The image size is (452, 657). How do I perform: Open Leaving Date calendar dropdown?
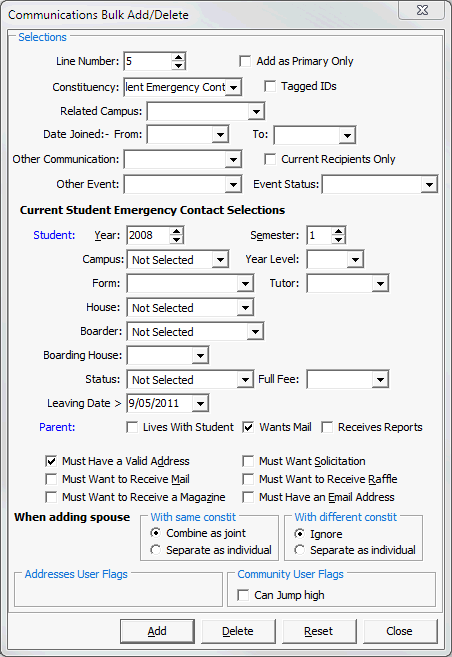click(200, 404)
